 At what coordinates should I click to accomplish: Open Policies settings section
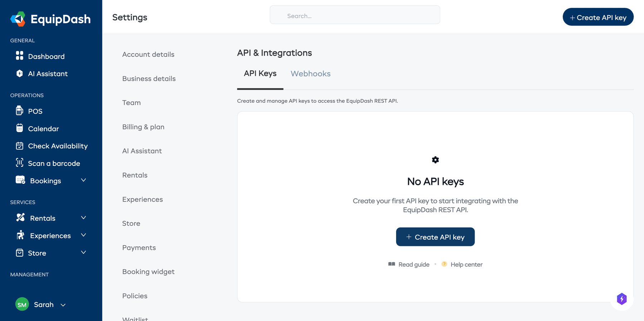pyautogui.click(x=135, y=296)
